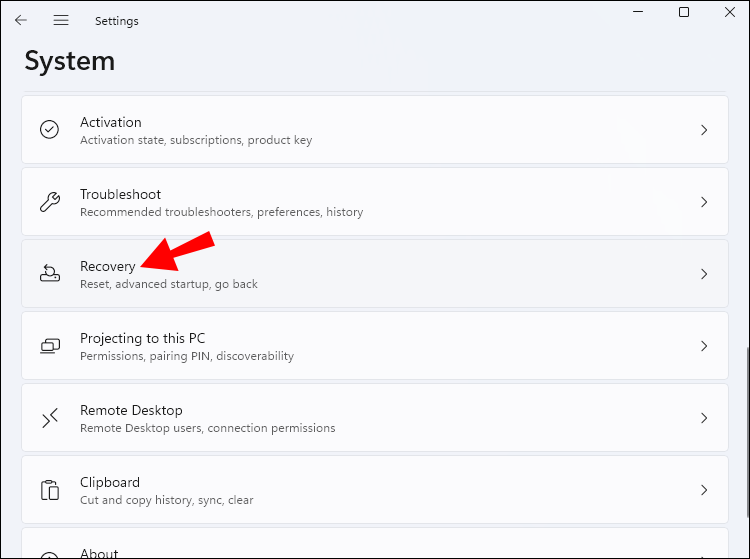The image size is (750, 559).
Task: Click the Troubleshoot wrench icon
Action: 49,202
